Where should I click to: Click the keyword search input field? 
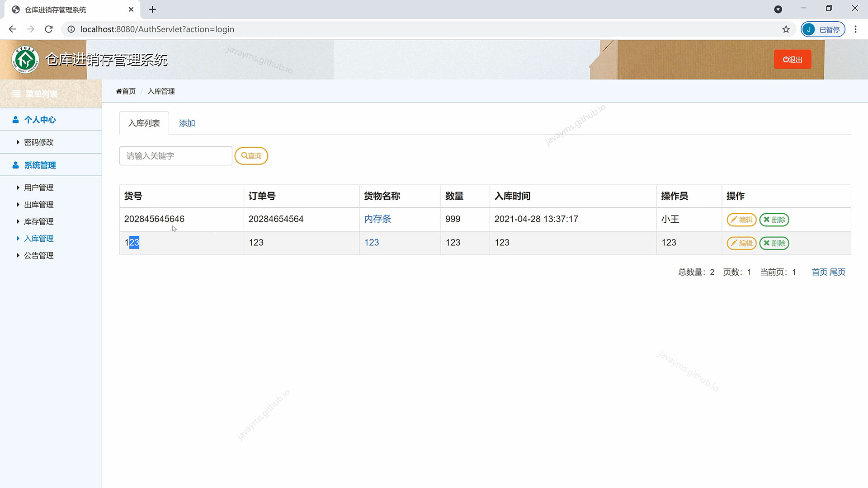tap(175, 156)
